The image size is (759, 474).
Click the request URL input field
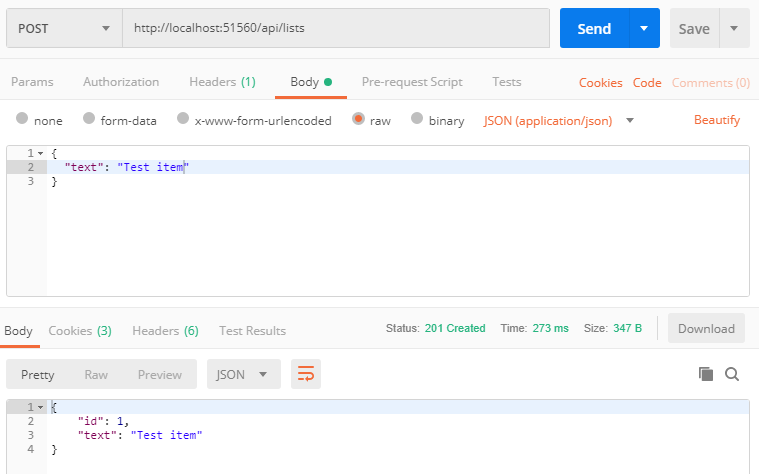pyautogui.click(x=335, y=29)
